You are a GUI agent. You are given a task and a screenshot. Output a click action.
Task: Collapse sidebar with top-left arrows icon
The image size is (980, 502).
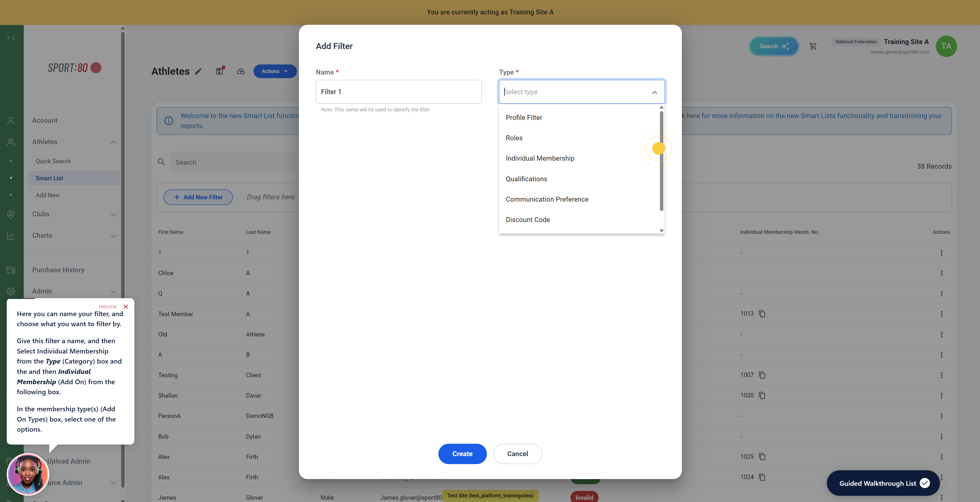point(11,38)
